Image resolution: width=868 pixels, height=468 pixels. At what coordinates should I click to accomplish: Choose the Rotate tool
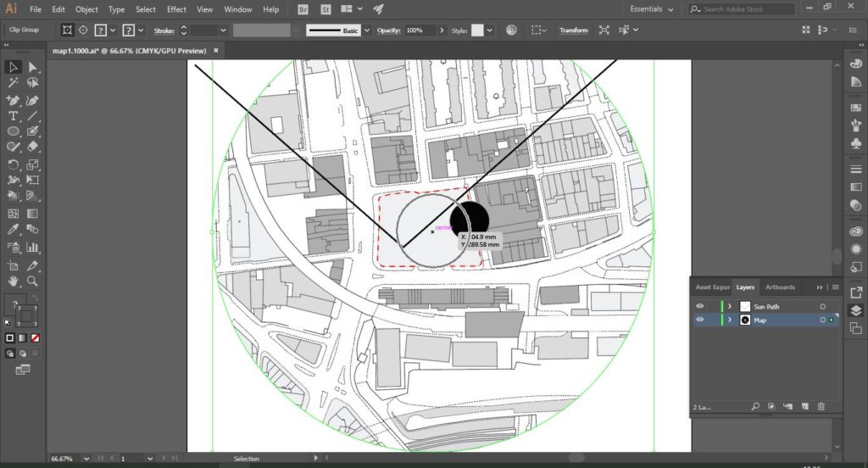13,164
